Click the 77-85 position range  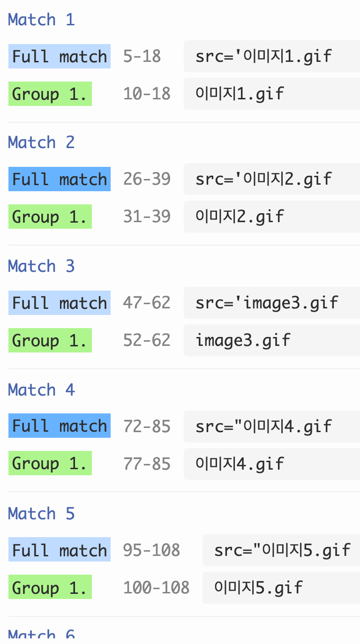(147, 464)
